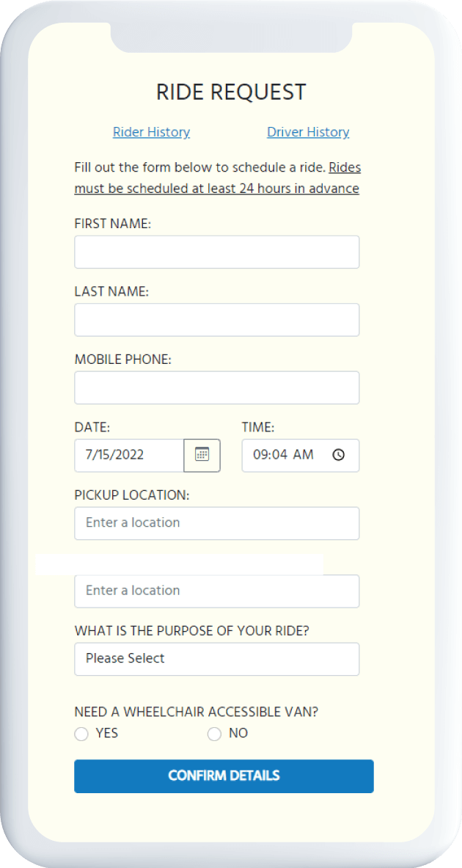Click the clock icon beside the time field
Image resolution: width=462 pixels, height=868 pixels.
pyautogui.click(x=338, y=454)
